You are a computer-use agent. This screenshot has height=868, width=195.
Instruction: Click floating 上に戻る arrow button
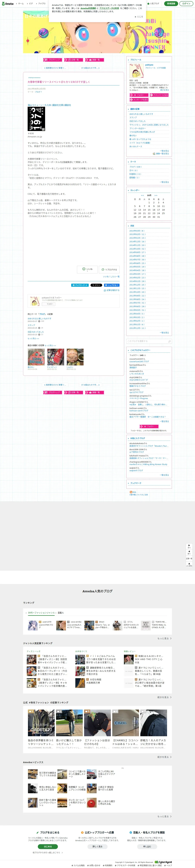189,564
